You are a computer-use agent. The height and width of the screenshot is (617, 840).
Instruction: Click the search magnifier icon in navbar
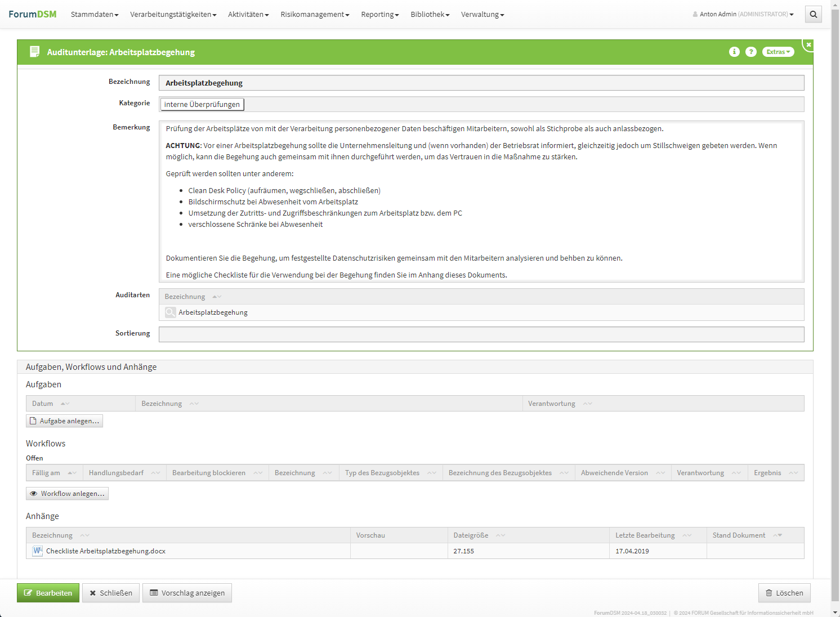click(x=813, y=15)
